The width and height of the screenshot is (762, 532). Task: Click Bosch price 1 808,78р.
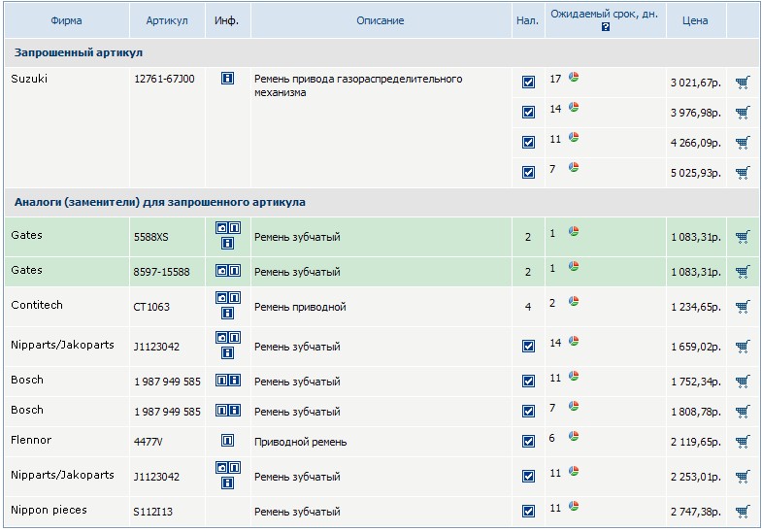click(695, 412)
